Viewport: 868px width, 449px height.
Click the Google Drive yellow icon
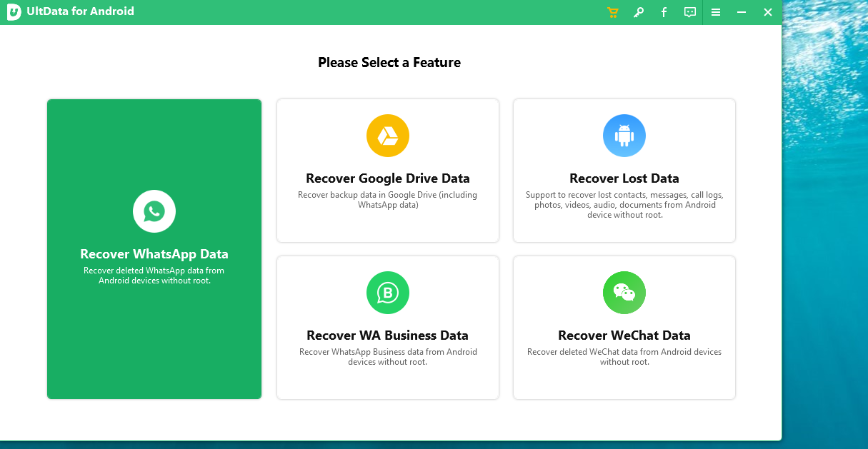click(388, 136)
